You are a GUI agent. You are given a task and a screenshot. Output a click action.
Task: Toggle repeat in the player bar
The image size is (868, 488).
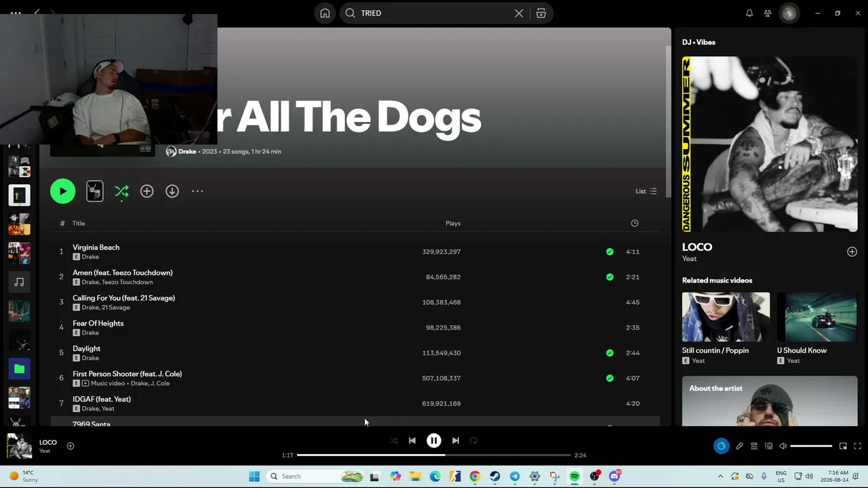474,441
